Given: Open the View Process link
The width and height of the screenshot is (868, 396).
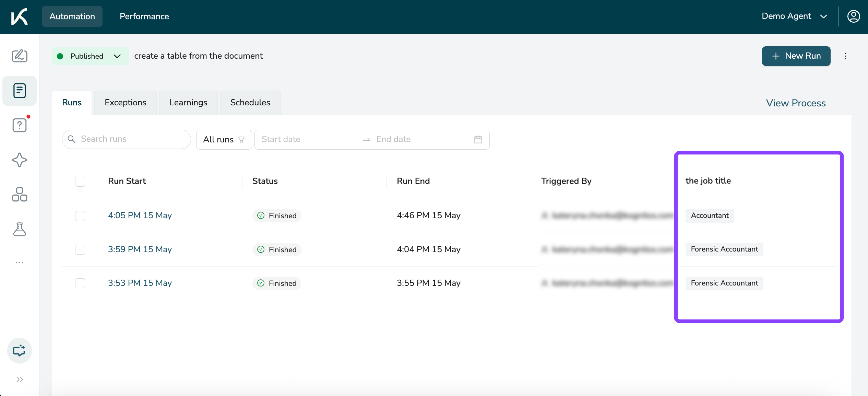Looking at the screenshot, I should (796, 103).
